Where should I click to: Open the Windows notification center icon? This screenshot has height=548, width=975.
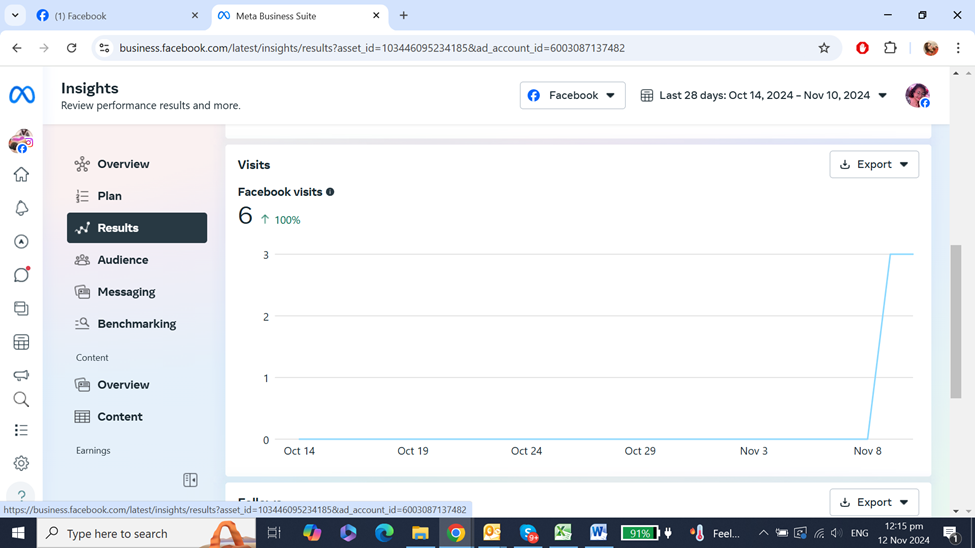pyautogui.click(x=950, y=533)
